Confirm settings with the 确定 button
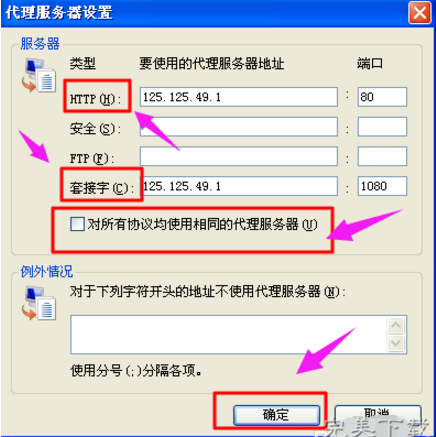436x437 pixels. [x=276, y=415]
